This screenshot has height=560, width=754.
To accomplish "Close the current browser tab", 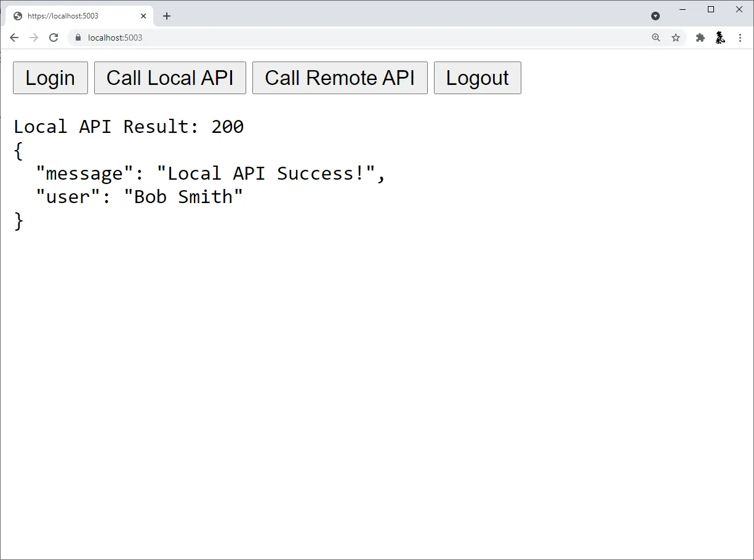I will [x=143, y=16].
